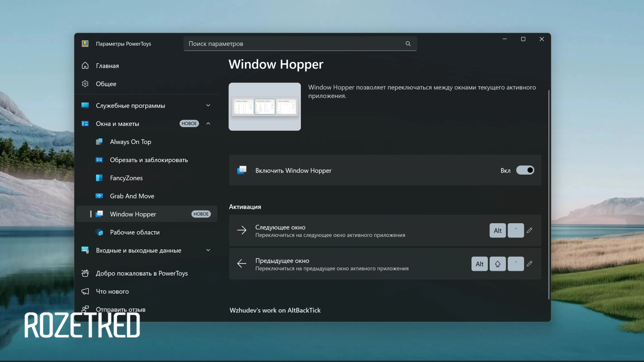Open the Что нового page
644x362 pixels.
click(x=147, y=291)
